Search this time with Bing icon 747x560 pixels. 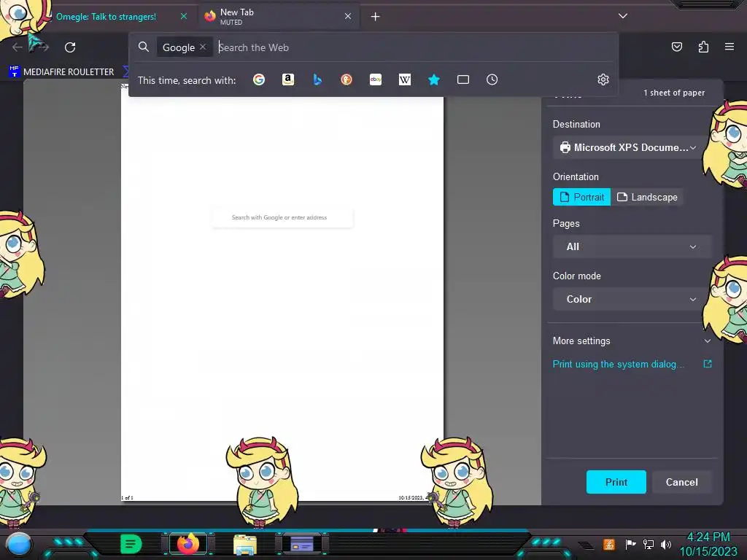(x=317, y=79)
